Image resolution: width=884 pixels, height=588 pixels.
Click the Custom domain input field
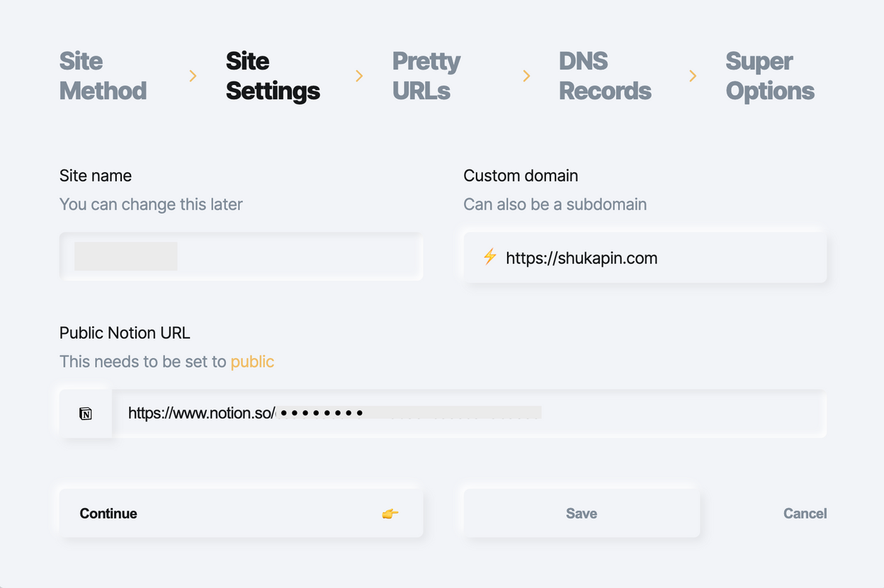pyautogui.click(x=645, y=257)
